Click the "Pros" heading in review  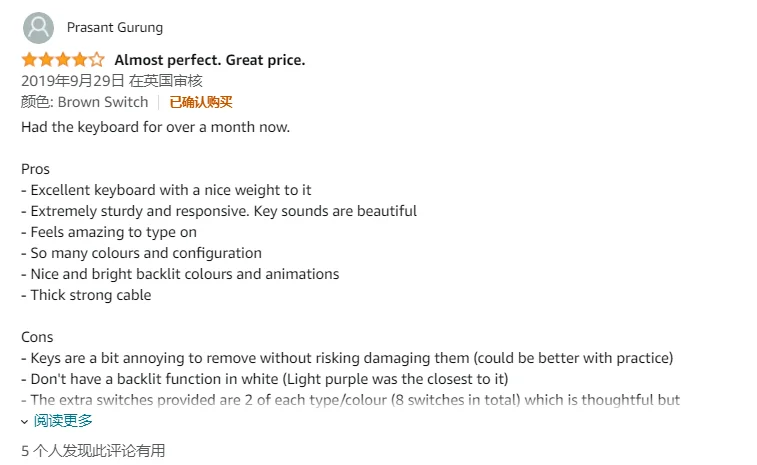35,169
